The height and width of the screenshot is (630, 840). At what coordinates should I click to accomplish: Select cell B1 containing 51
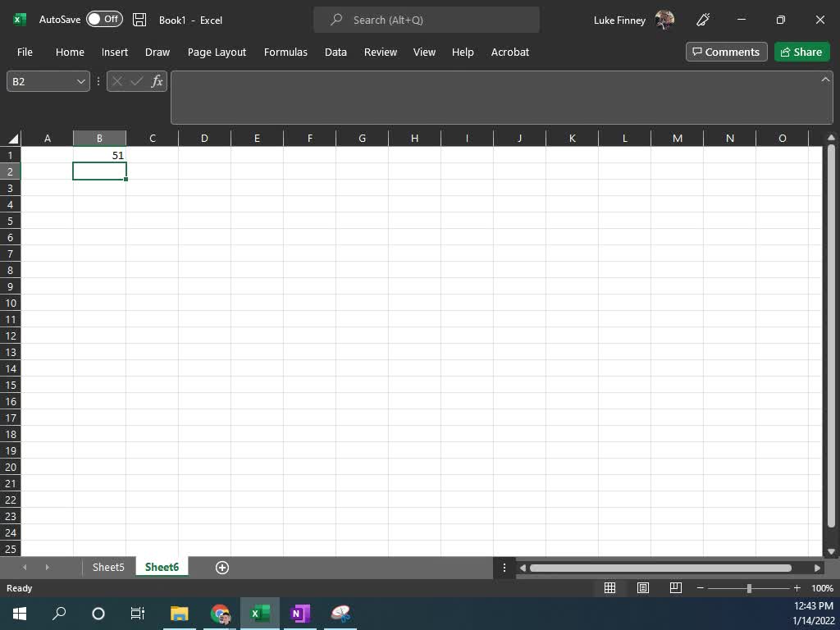pos(99,155)
